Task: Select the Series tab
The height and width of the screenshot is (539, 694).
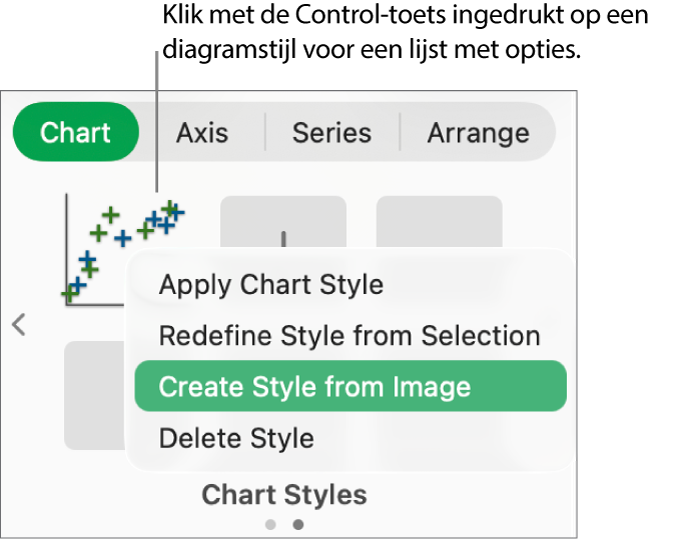Action: [331, 132]
